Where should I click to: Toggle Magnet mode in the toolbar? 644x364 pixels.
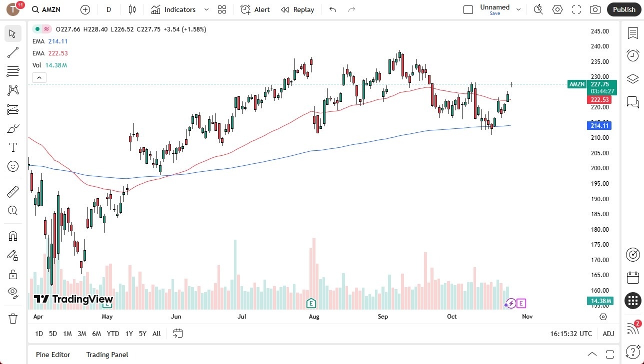pos(13,236)
